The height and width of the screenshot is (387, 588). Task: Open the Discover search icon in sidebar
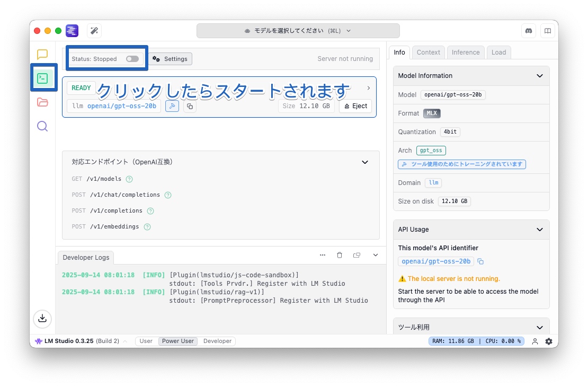click(x=42, y=126)
